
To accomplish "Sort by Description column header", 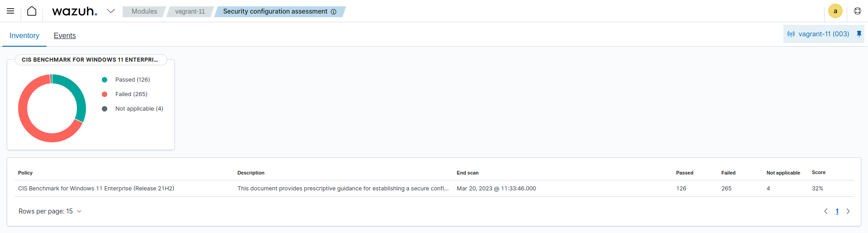I will coord(251,173).
